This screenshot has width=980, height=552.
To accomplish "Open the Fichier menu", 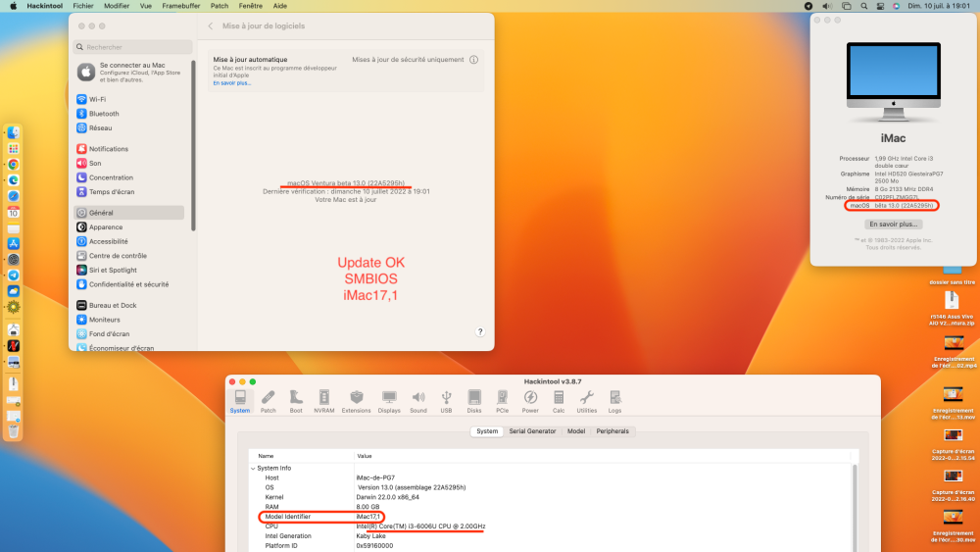I will pos(83,6).
